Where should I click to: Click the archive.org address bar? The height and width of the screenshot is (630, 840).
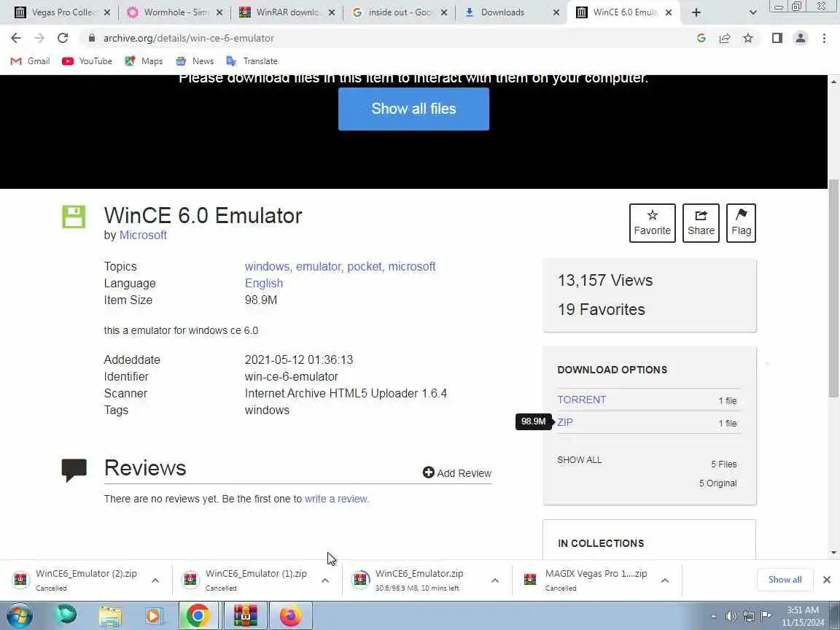[x=386, y=38]
